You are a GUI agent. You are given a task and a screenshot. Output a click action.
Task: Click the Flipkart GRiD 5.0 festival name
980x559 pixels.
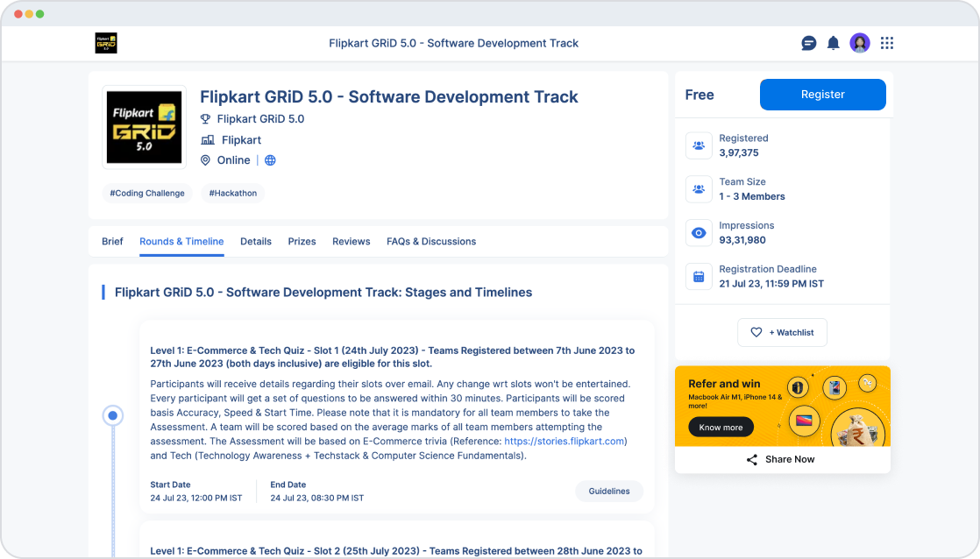[260, 118]
